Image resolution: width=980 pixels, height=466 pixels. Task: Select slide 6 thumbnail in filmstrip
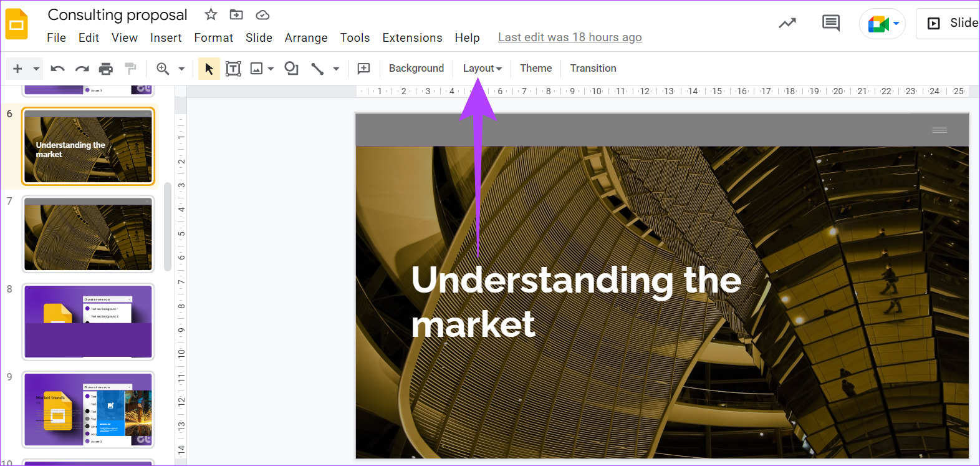[x=88, y=147]
